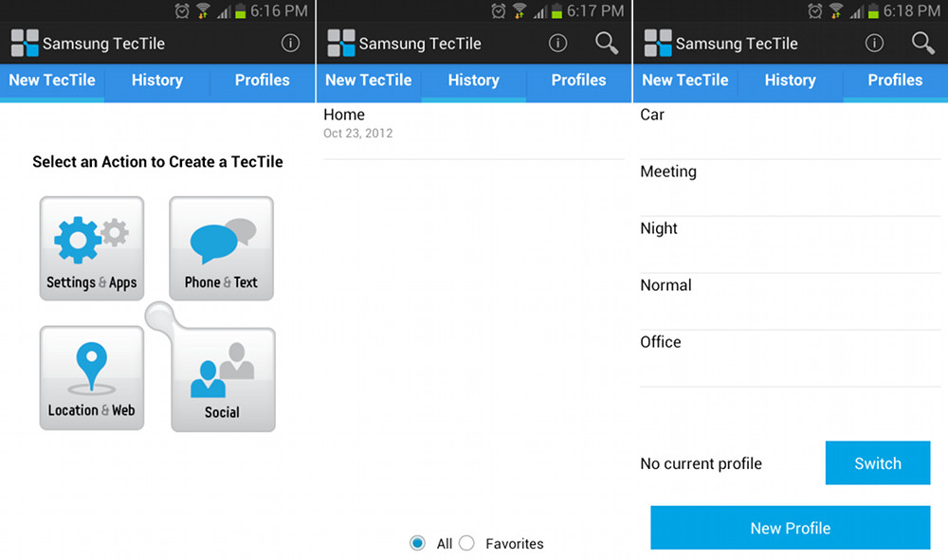
Task: Tap the Social action tile
Action: click(x=223, y=379)
